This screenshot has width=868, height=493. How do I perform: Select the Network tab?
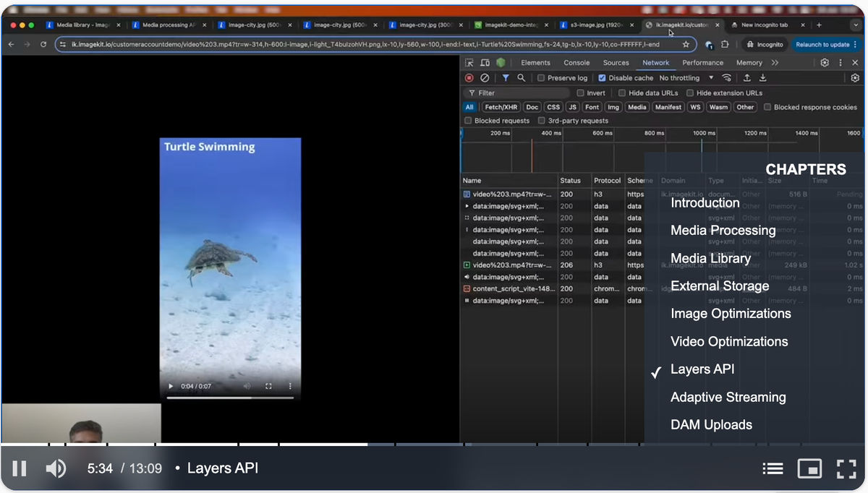coord(655,63)
